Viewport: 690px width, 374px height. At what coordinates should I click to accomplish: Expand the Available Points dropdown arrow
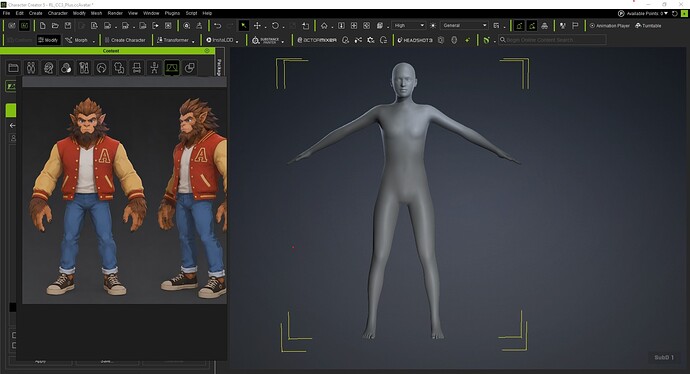coord(666,14)
